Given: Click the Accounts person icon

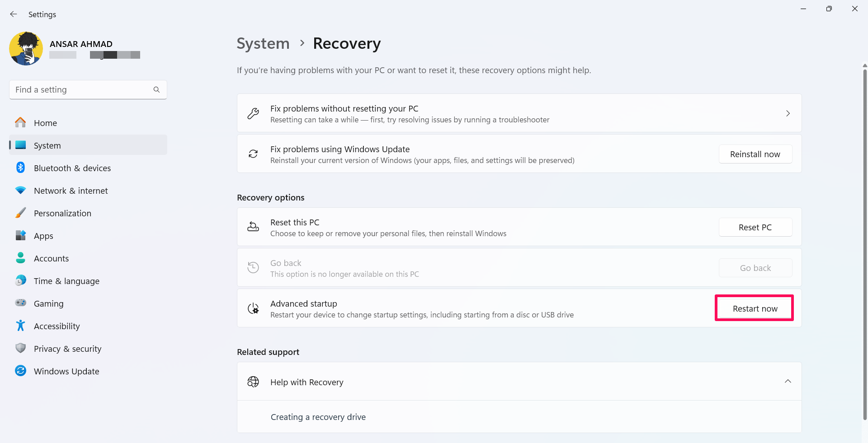Looking at the screenshot, I should point(20,258).
